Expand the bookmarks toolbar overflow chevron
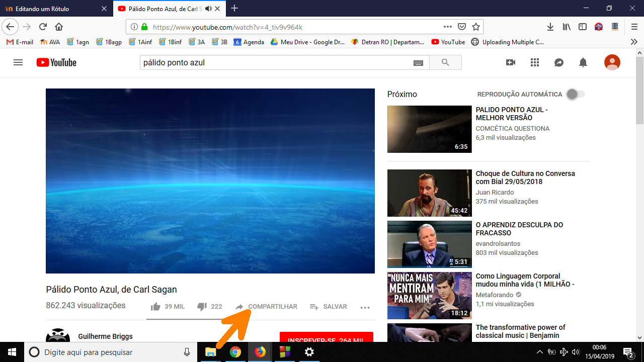The image size is (644, 362). click(x=634, y=42)
